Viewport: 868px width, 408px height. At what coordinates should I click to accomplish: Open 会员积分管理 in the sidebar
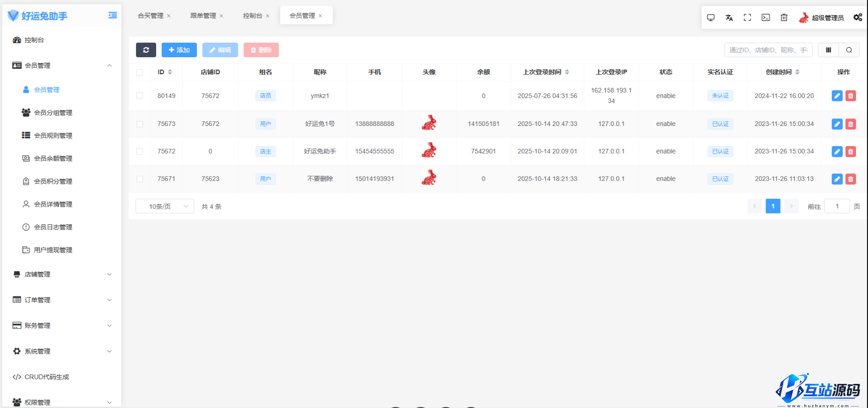click(62, 182)
